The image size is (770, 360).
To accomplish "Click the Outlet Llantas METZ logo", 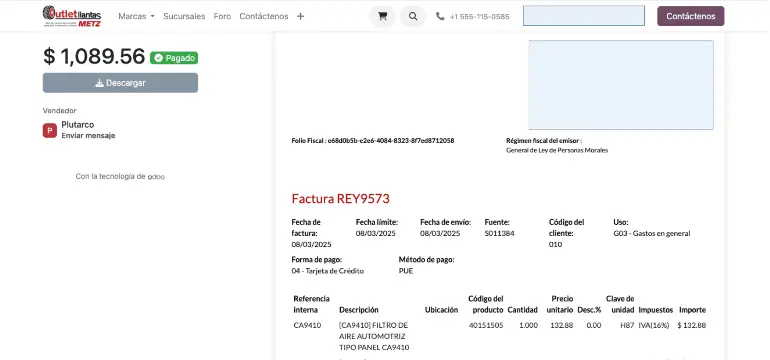I will pos(72,16).
